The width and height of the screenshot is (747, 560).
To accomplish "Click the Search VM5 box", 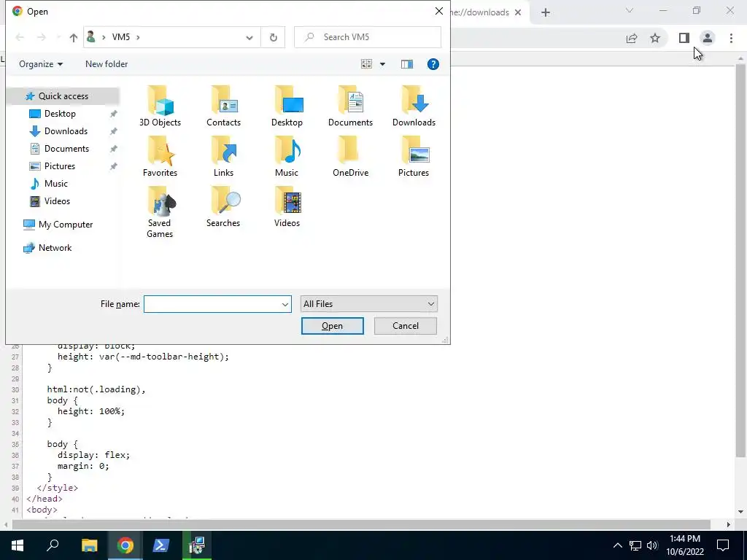I will point(368,37).
